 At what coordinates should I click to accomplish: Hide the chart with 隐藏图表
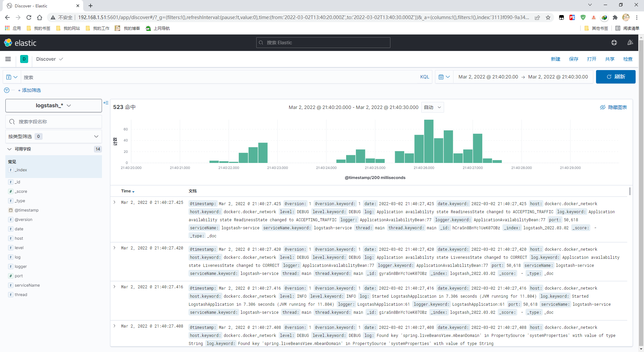pyautogui.click(x=613, y=107)
